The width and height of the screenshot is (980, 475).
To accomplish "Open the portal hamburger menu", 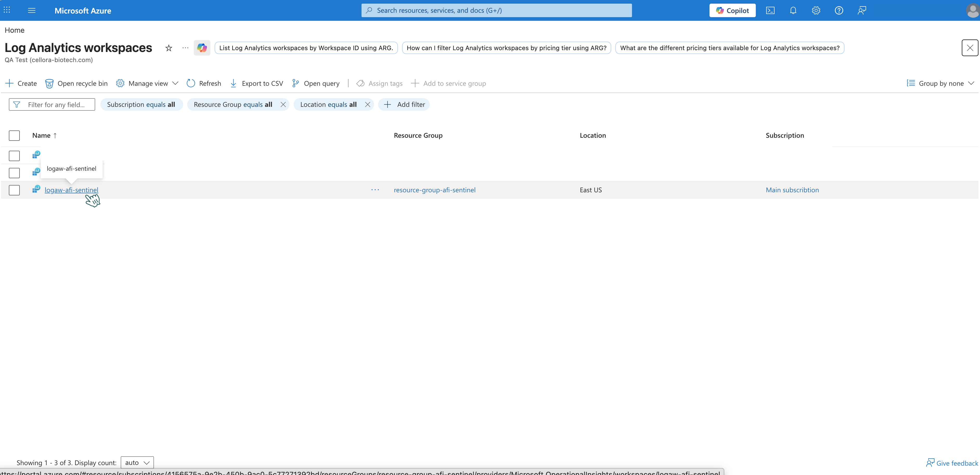I will pyautogui.click(x=31, y=11).
